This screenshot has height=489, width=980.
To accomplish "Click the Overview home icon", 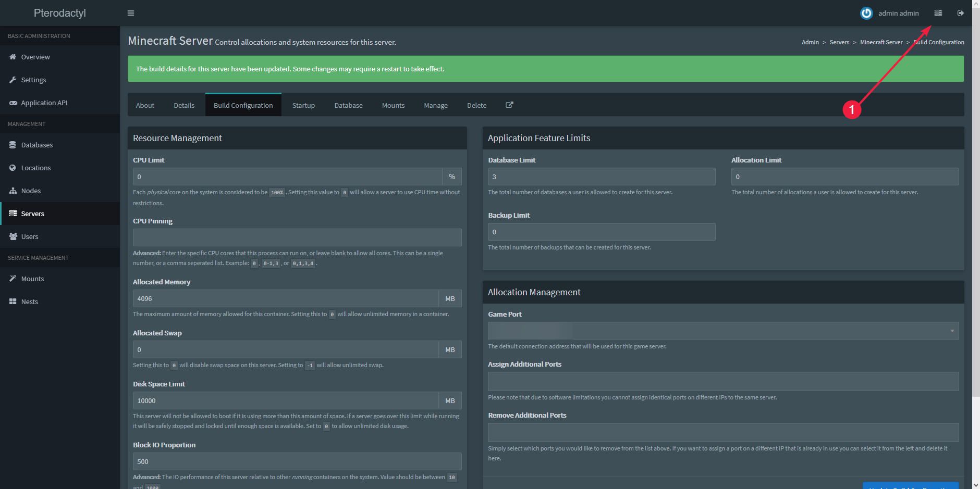I will 13,57.
